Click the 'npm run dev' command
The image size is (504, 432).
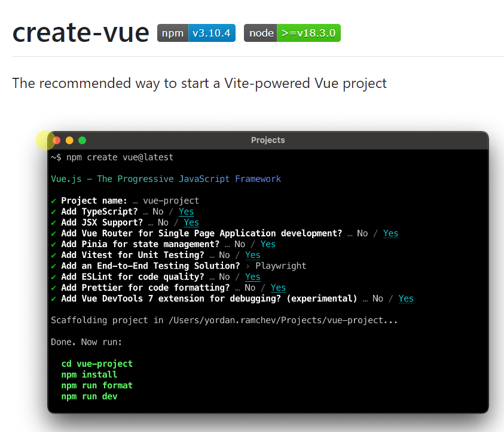[89, 397]
